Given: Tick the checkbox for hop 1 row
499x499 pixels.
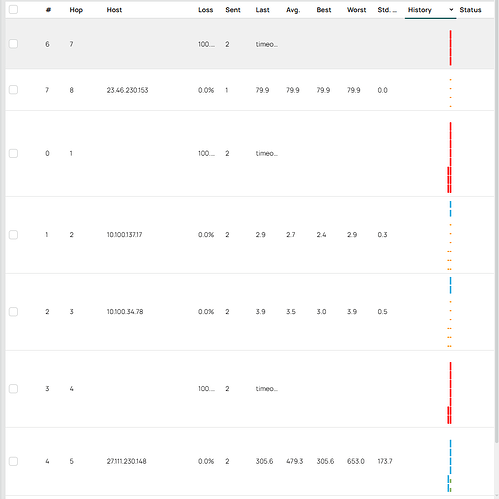Looking at the screenshot, I should coord(13,153).
